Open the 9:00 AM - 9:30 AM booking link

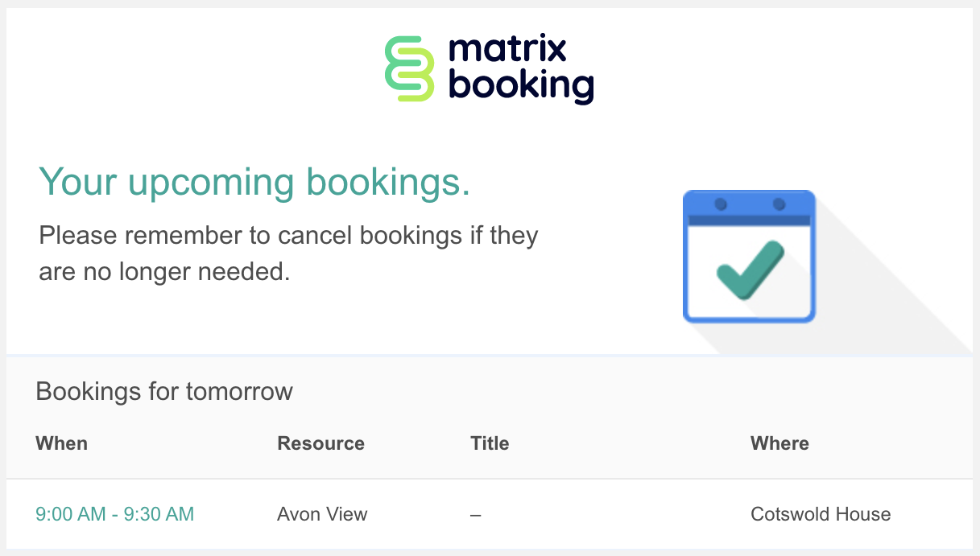(115, 514)
